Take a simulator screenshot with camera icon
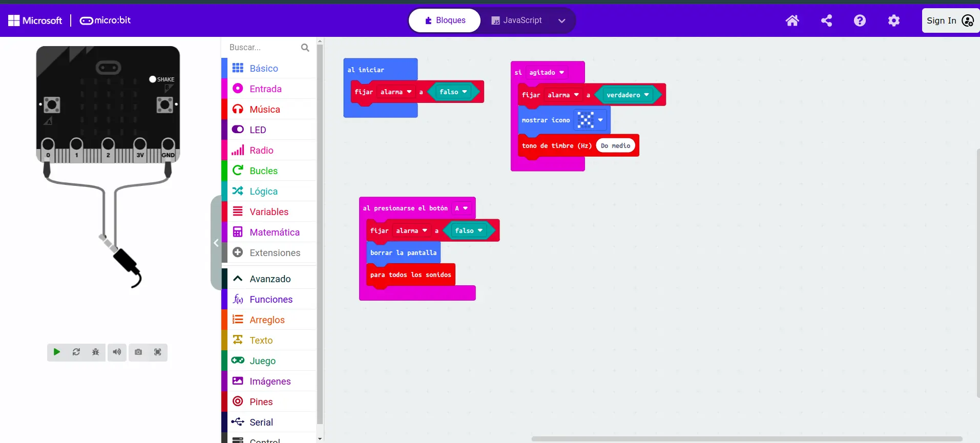 tap(138, 352)
